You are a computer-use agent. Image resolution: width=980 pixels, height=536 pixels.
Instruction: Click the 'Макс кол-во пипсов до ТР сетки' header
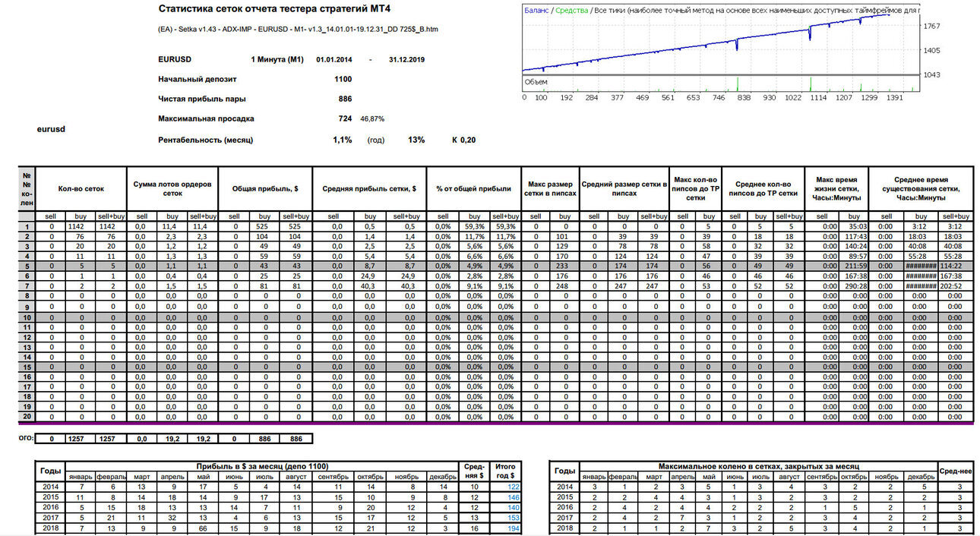(x=695, y=189)
